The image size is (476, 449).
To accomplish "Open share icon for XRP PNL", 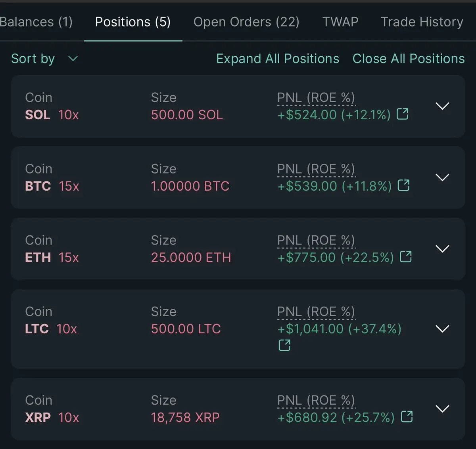I will point(407,417).
